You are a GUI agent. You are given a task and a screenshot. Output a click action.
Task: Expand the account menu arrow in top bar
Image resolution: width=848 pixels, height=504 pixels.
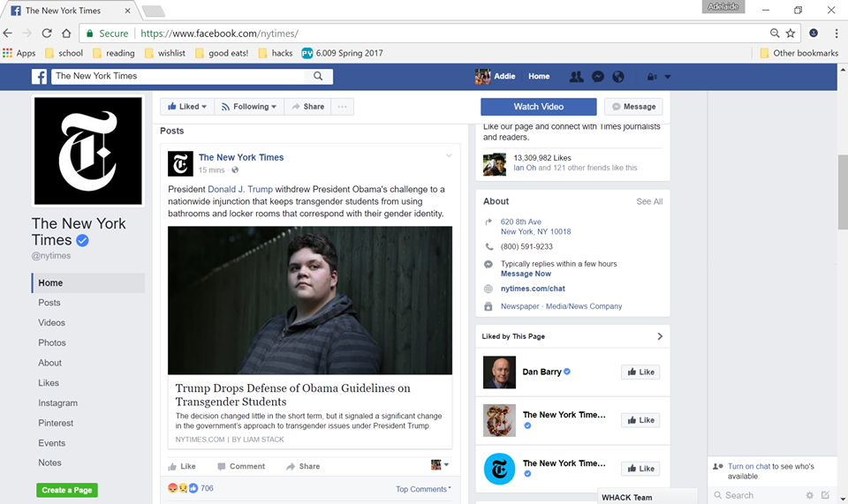668,77
